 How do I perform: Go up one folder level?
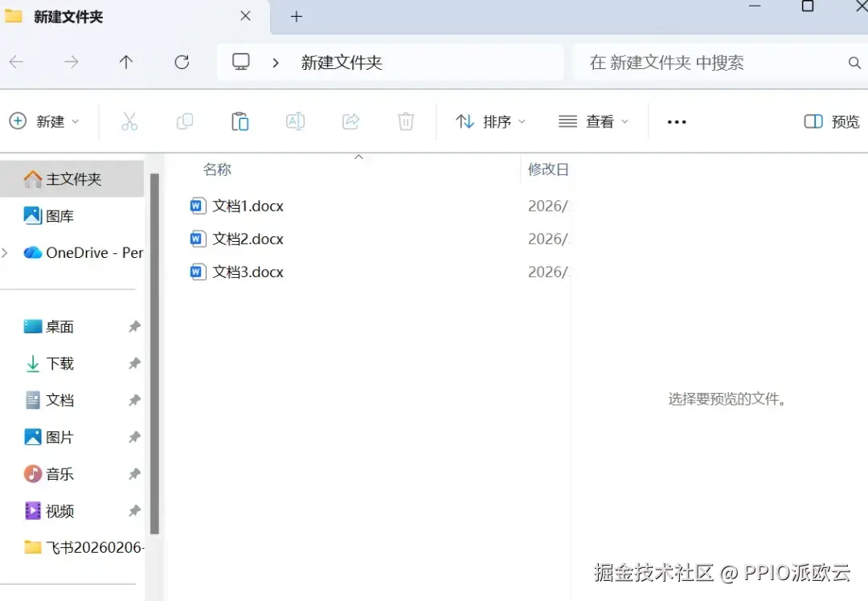click(x=126, y=62)
